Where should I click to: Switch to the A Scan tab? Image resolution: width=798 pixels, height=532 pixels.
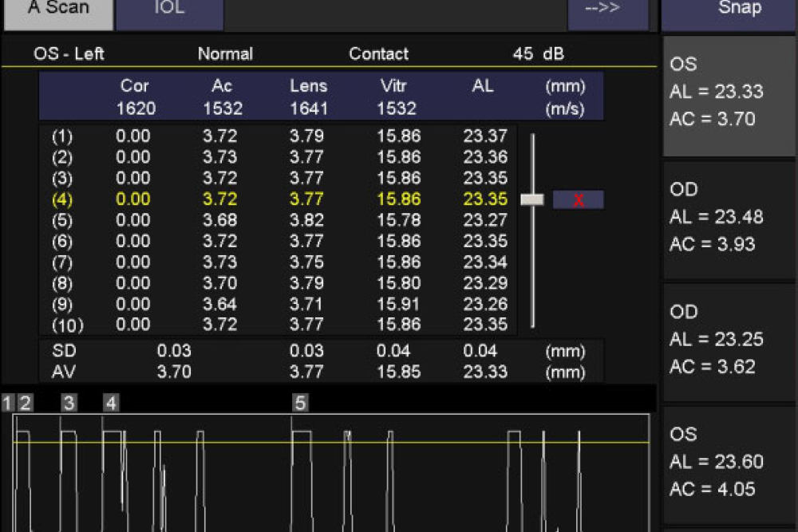tap(57, 11)
